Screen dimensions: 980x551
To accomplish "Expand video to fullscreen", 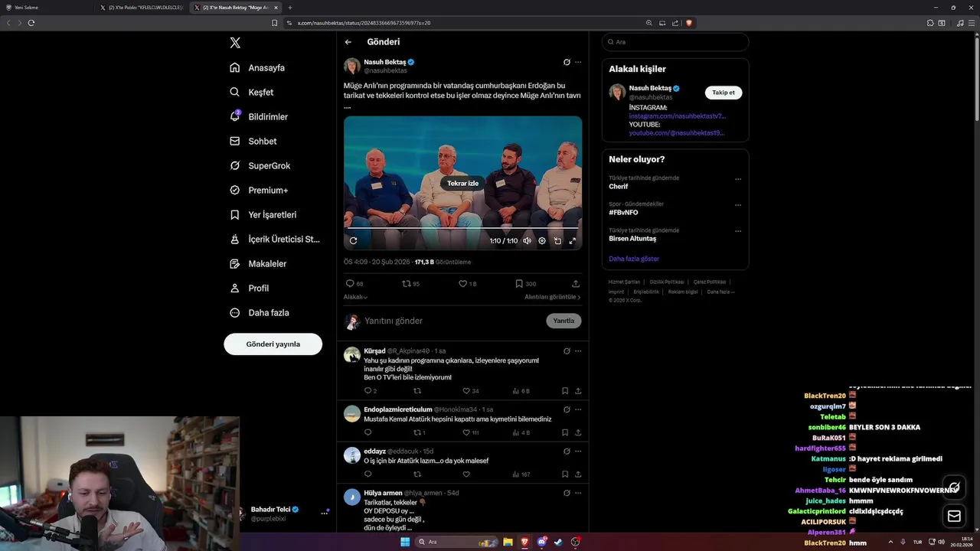I will [572, 240].
